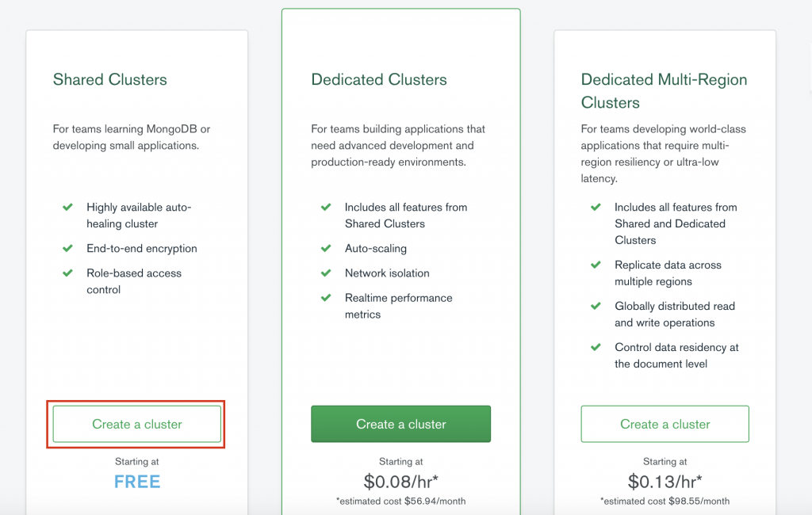Click the 'Shared Clusters' heading
The height and width of the screenshot is (515, 812).
(110, 79)
